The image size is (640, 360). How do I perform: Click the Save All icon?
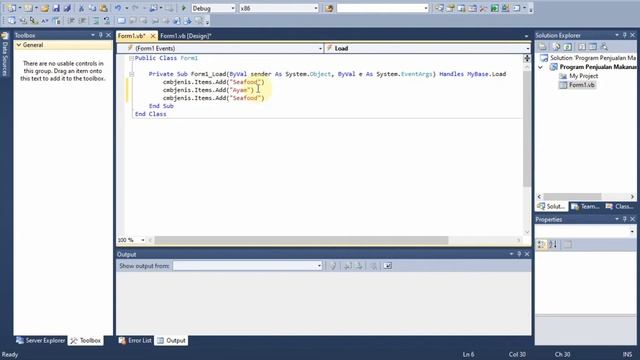(67, 8)
